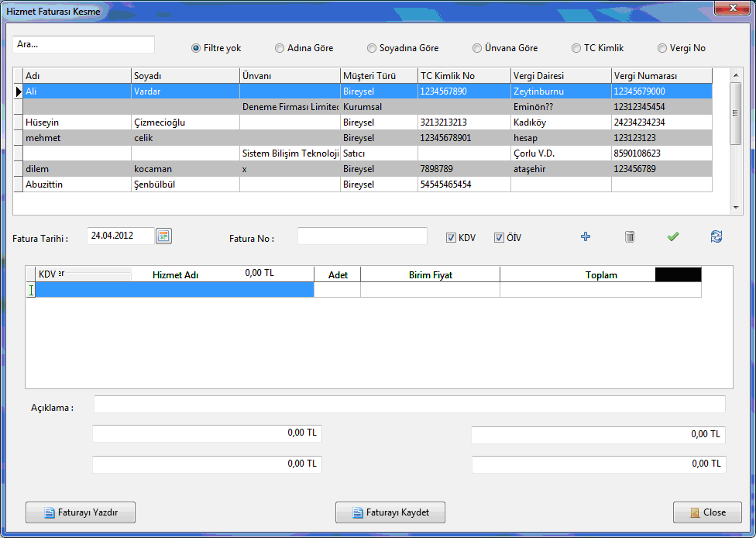Click the Soyadı column header

coord(186,76)
